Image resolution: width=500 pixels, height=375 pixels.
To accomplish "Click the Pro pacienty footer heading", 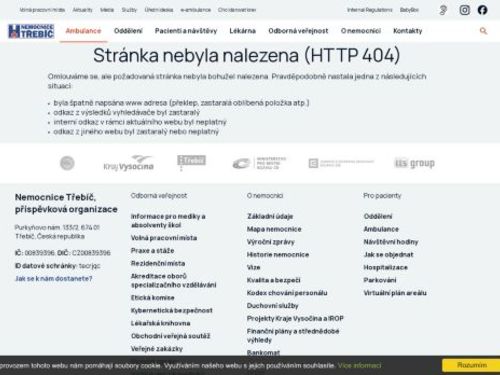I will (x=382, y=195).
